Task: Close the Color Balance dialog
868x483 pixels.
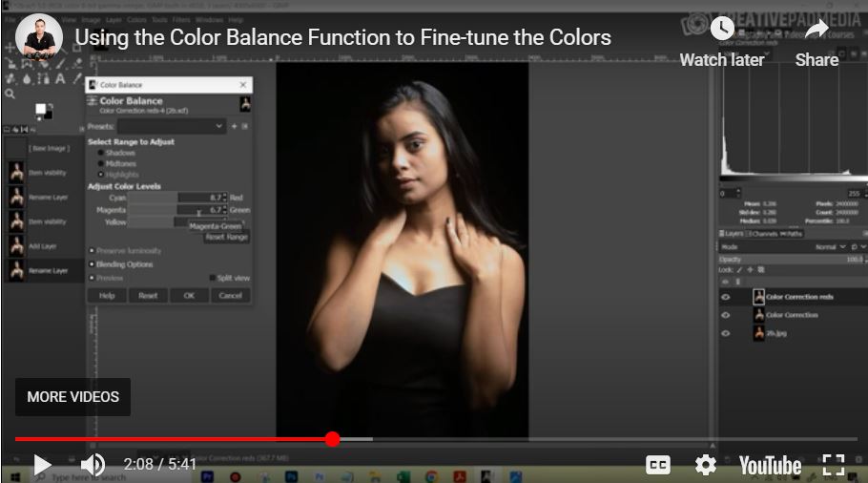Action: pos(243,85)
